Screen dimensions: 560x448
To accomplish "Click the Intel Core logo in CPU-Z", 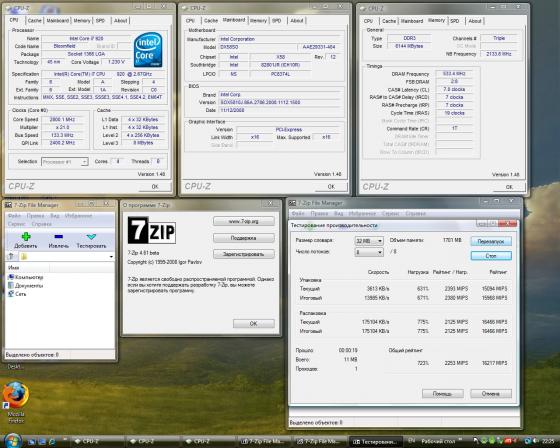I will pos(148,50).
